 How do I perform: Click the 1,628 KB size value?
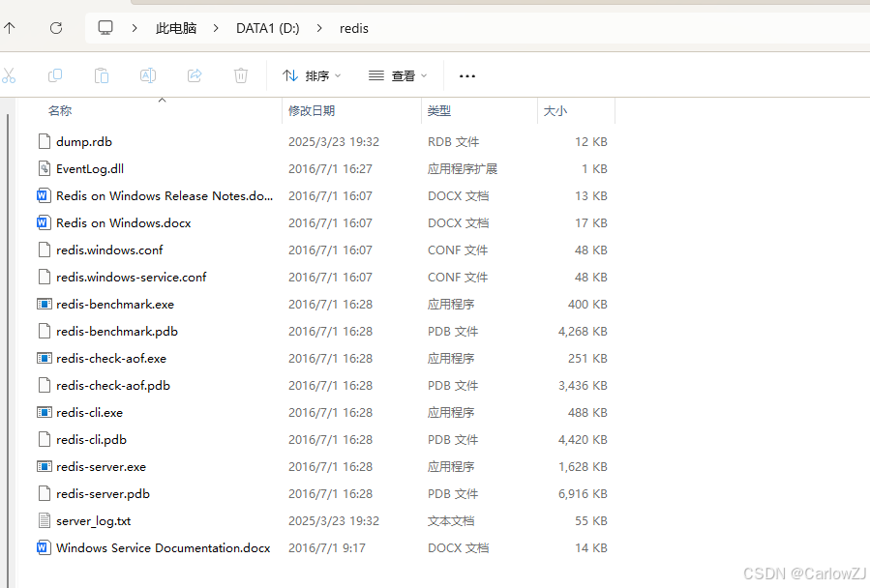pyautogui.click(x=583, y=467)
